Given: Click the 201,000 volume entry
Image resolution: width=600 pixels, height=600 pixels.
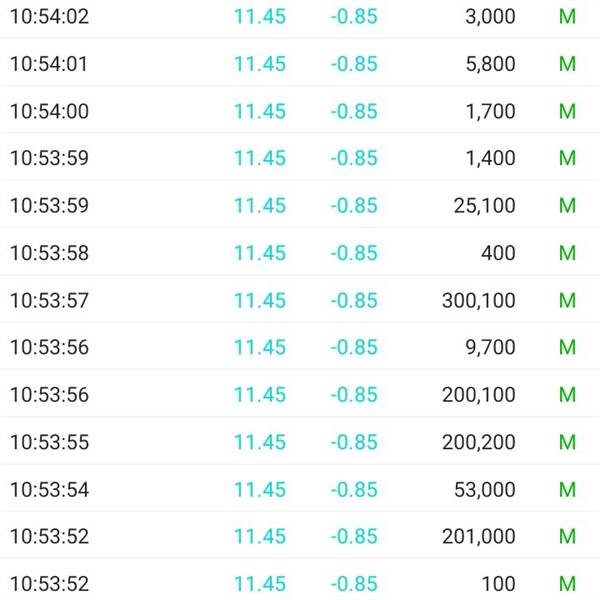Looking at the screenshot, I should (x=478, y=536).
